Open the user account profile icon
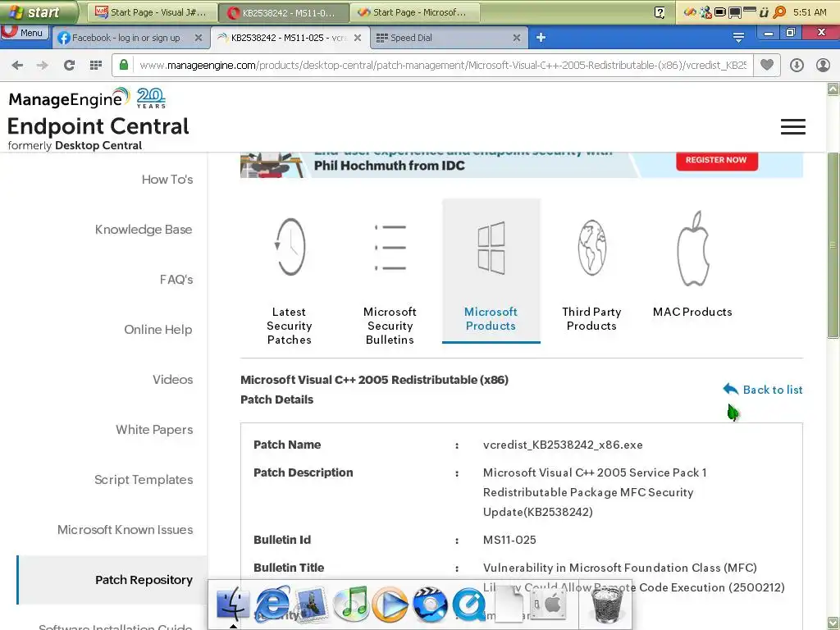 [823, 66]
